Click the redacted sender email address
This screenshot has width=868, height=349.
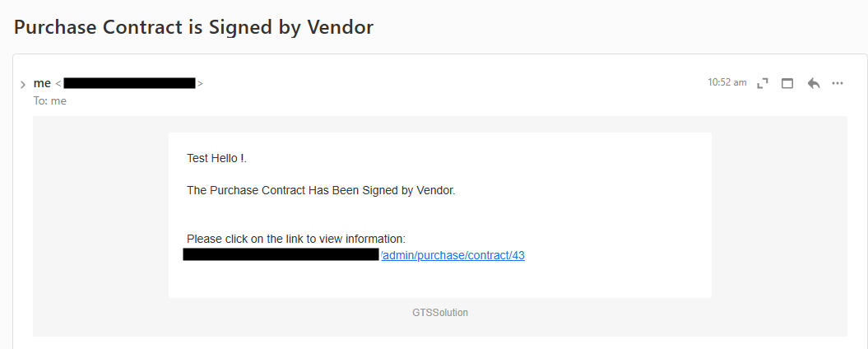point(129,83)
